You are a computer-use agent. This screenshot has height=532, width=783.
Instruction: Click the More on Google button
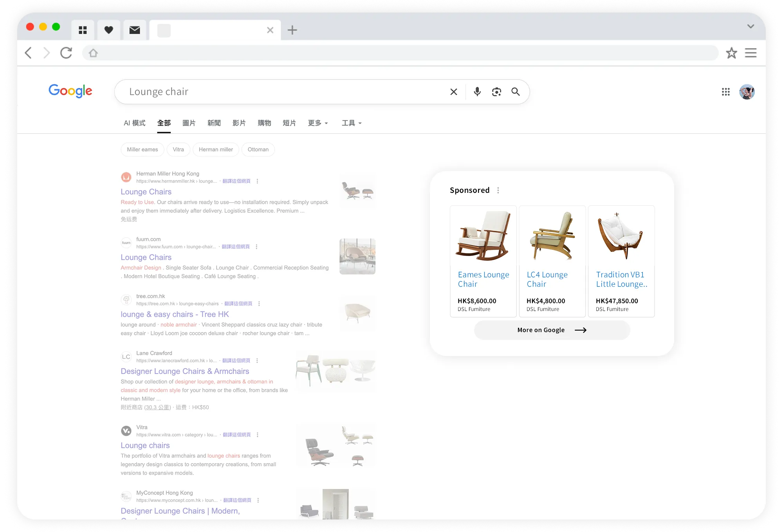point(552,330)
